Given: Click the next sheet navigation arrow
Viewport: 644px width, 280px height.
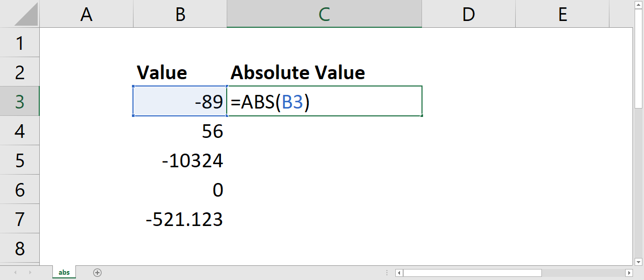Looking at the screenshot, I should pos(30,273).
